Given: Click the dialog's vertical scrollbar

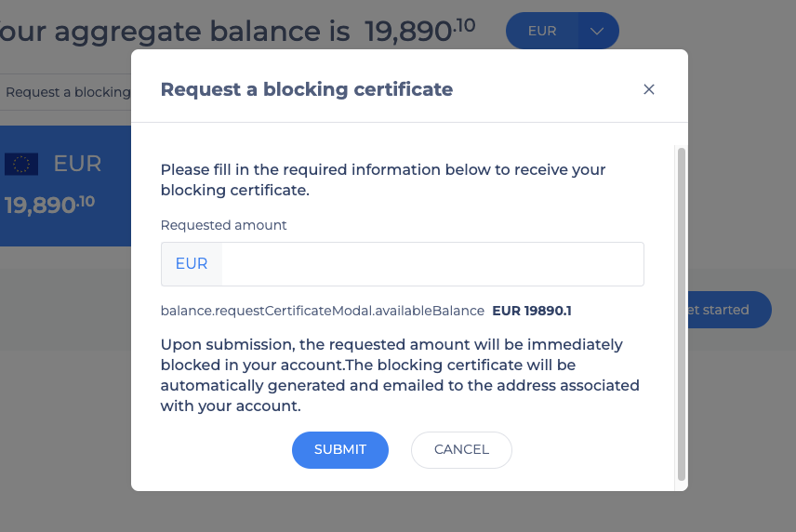Looking at the screenshot, I should pyautogui.click(x=682, y=314).
